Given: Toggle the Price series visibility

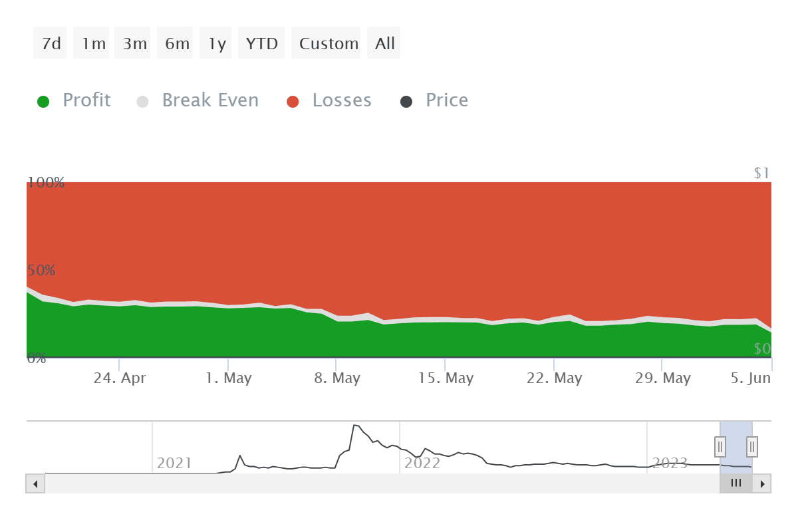Looking at the screenshot, I should pyautogui.click(x=447, y=100).
